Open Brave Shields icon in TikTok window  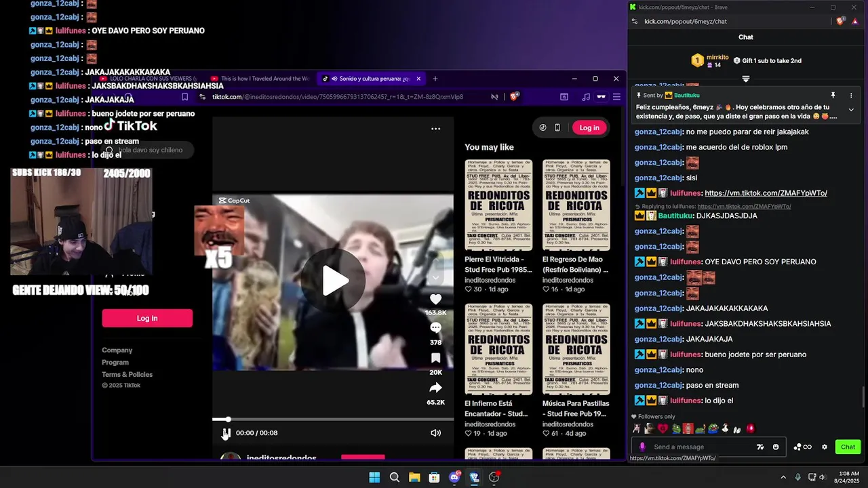pos(514,97)
